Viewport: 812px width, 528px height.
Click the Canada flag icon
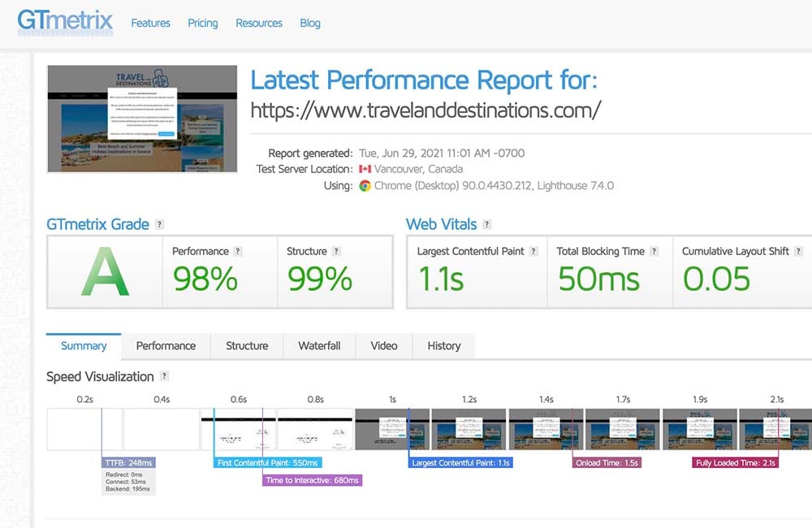365,169
